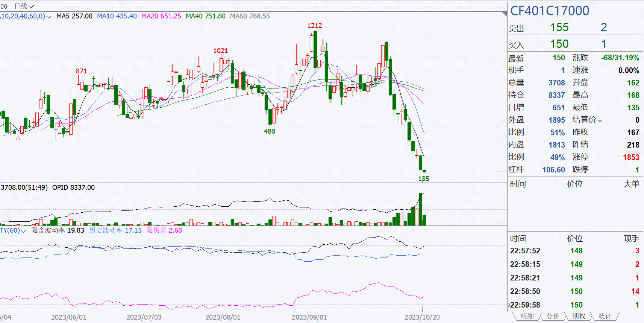Viewport: 644px width, 323px height.
Task: Click the CF401C17000 contract title
Action: (550, 11)
